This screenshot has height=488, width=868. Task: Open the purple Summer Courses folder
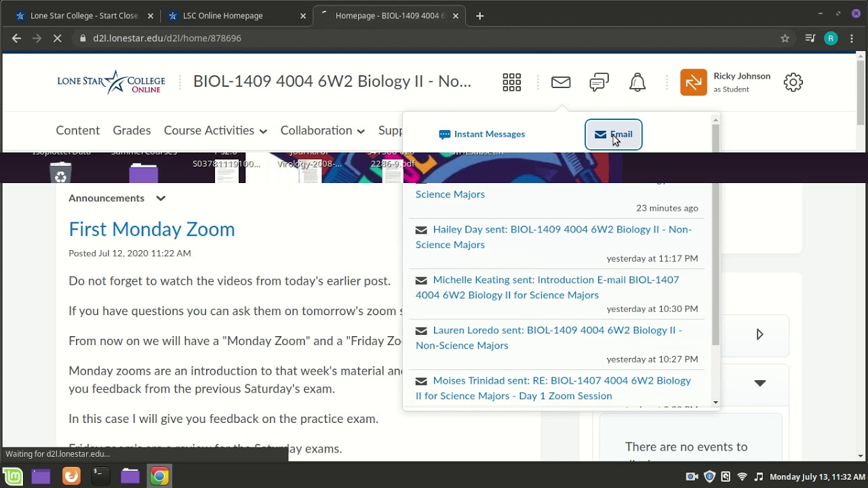tap(143, 173)
